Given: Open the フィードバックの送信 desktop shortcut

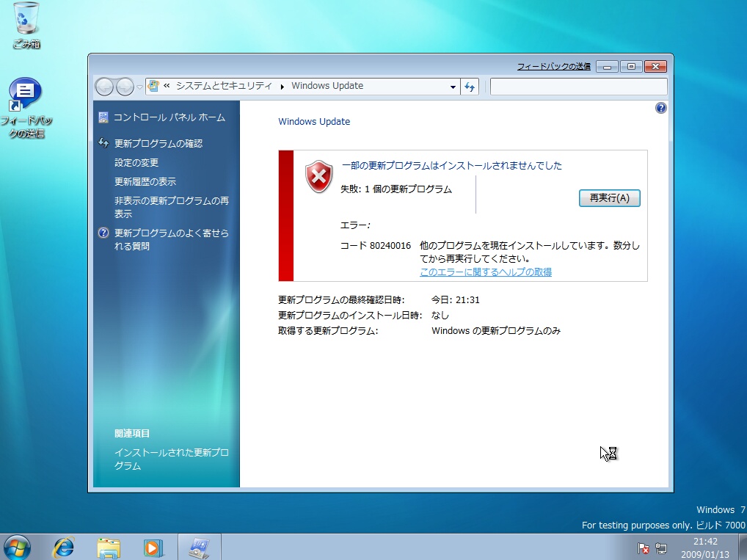Looking at the screenshot, I should click(x=26, y=108).
